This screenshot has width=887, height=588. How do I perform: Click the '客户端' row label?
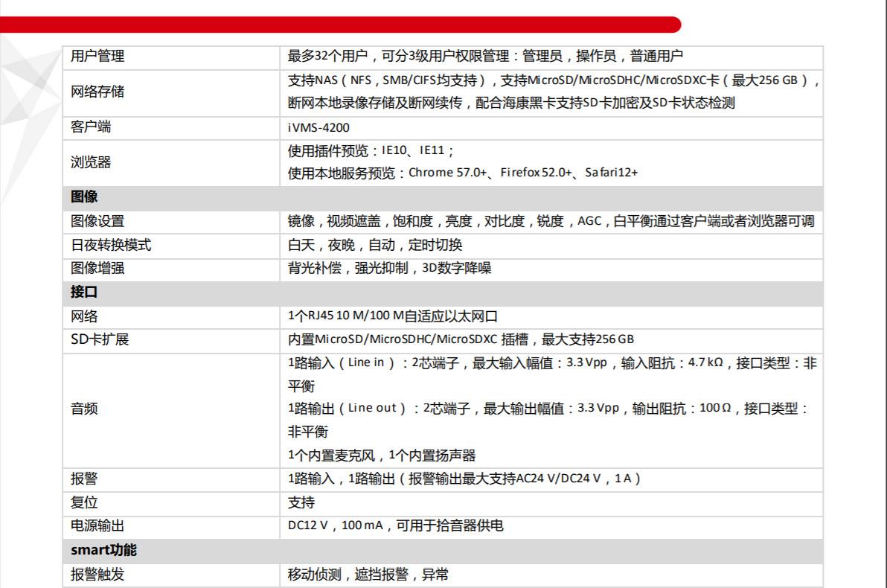coord(91,127)
